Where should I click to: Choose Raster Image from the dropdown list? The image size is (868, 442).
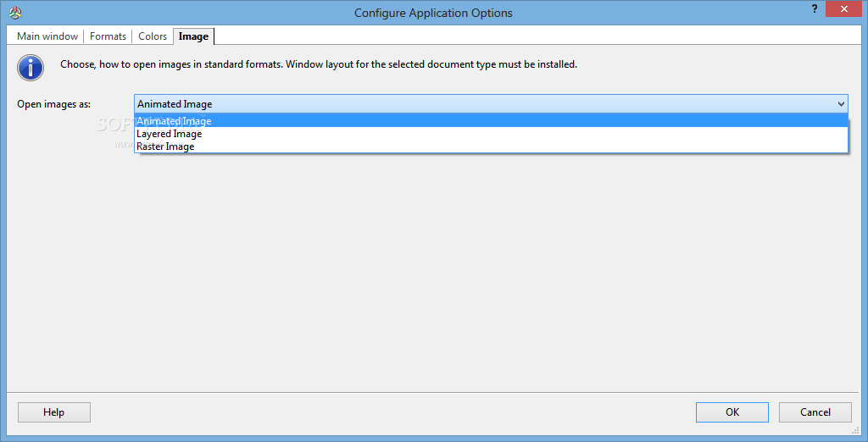click(x=491, y=146)
